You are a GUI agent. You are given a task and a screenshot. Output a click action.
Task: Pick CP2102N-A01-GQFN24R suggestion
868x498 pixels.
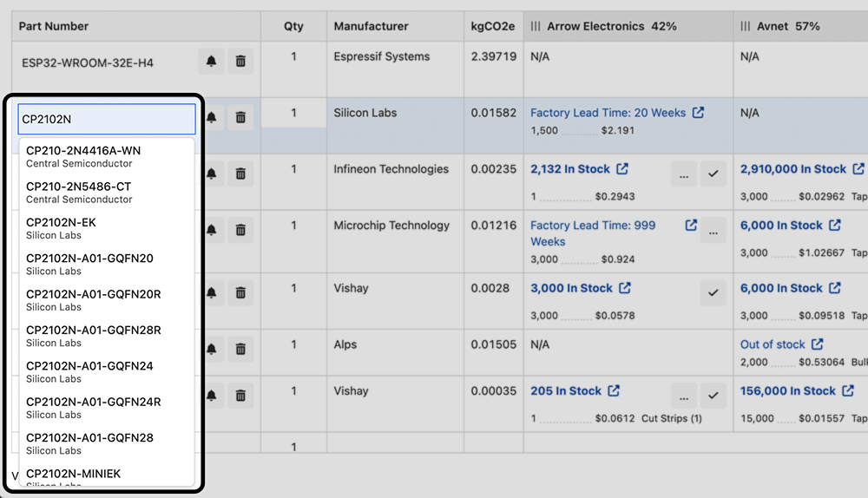[x=107, y=409]
